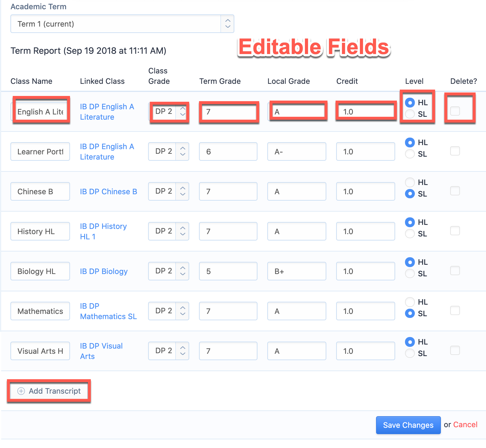486x448 pixels.
Task: Open the Academic Term dropdown
Action: (122, 24)
